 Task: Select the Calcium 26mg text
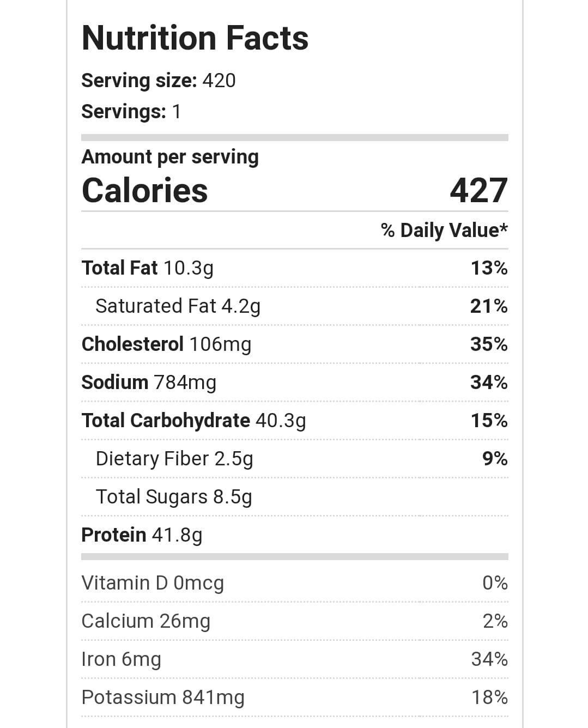pos(146,621)
